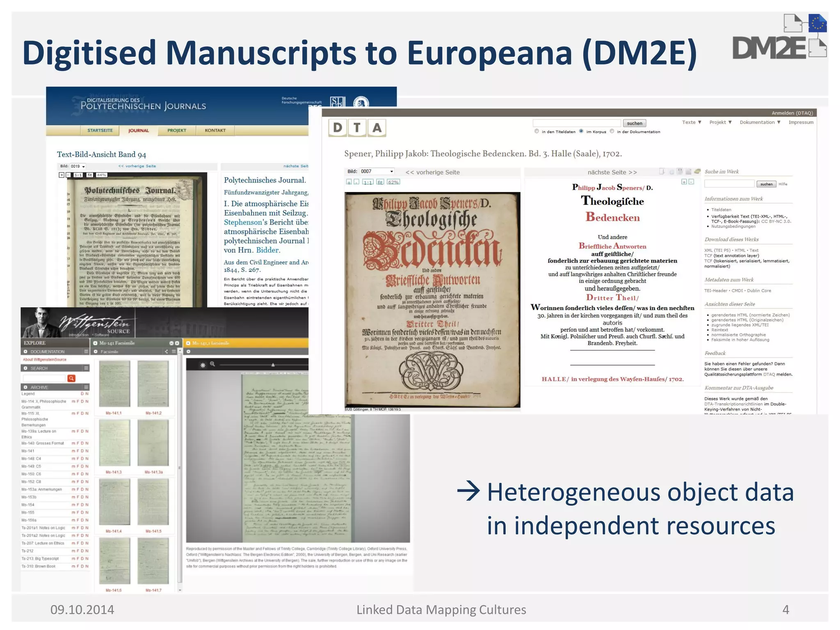The height and width of the screenshot is (630, 840).
Task: Open the DOCUMENTATION section menu icon
Action: (86, 352)
